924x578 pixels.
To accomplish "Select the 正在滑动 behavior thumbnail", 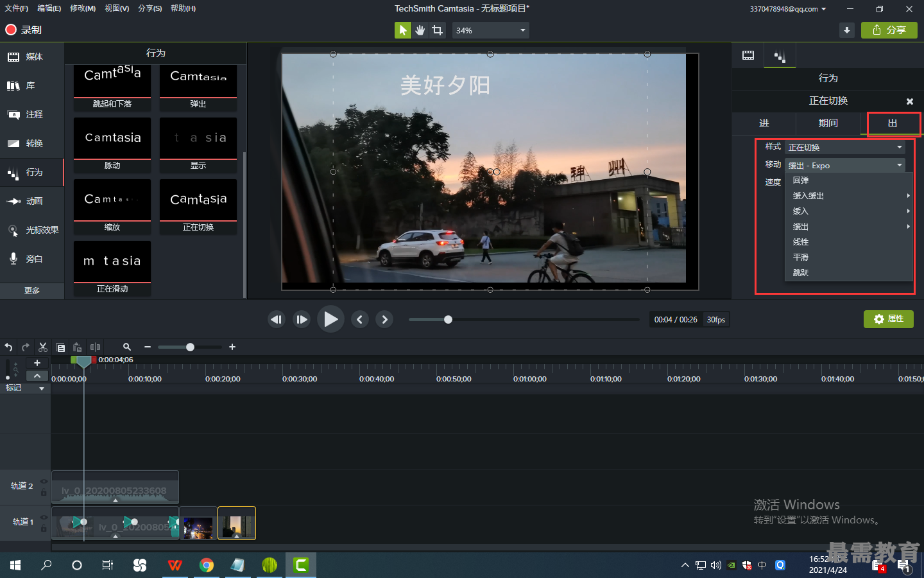I will 112,268.
